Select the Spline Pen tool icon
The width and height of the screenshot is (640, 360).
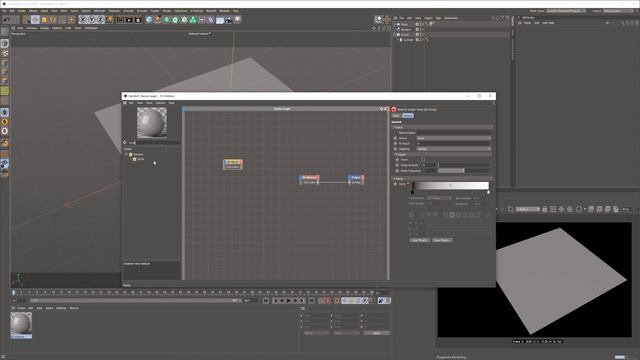click(158, 20)
